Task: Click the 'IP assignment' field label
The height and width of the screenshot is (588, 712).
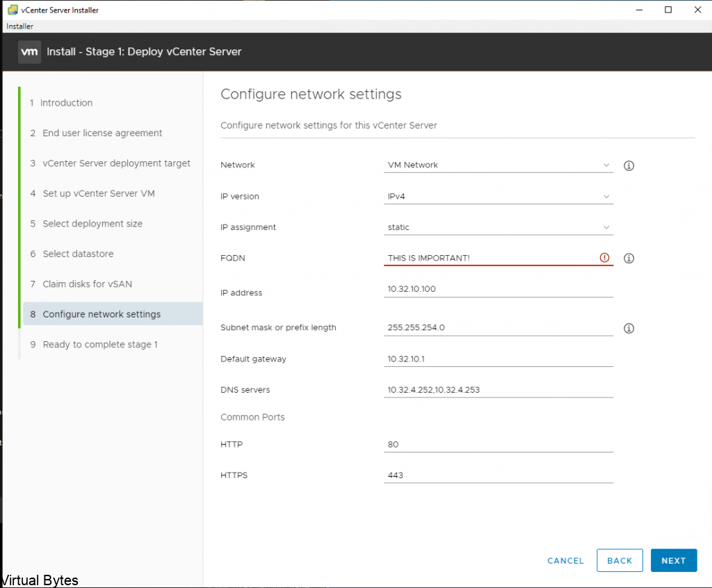Action: click(x=248, y=227)
